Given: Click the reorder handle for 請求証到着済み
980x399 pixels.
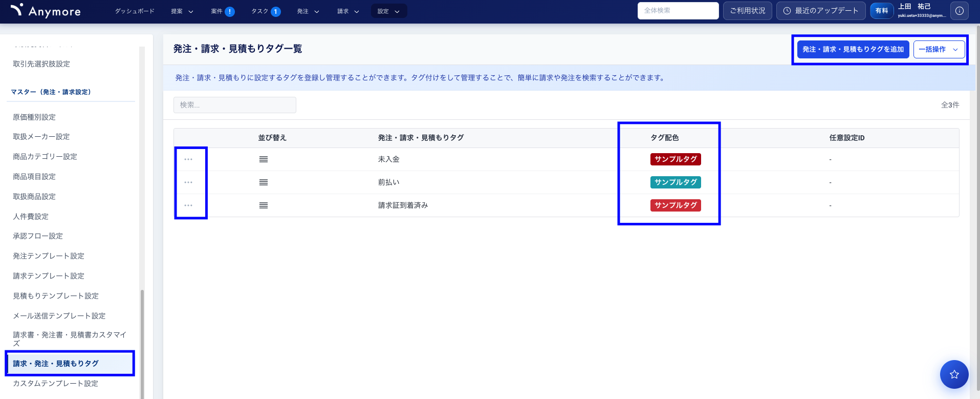Looking at the screenshot, I should pos(264,205).
